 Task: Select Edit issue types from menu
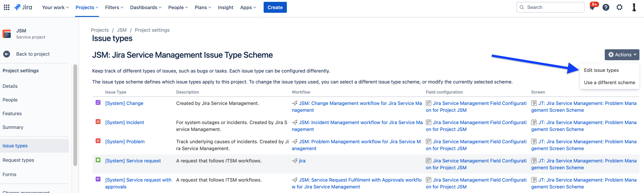click(x=601, y=70)
